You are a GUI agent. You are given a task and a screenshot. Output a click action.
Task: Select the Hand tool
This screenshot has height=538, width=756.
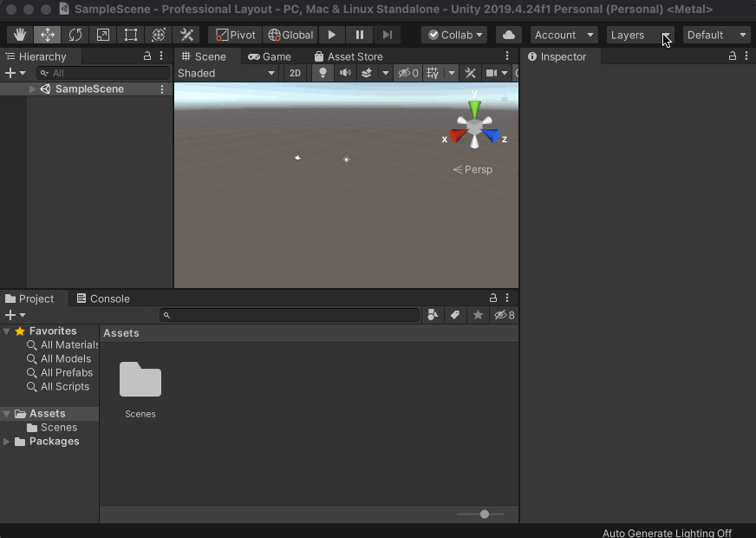(20, 35)
